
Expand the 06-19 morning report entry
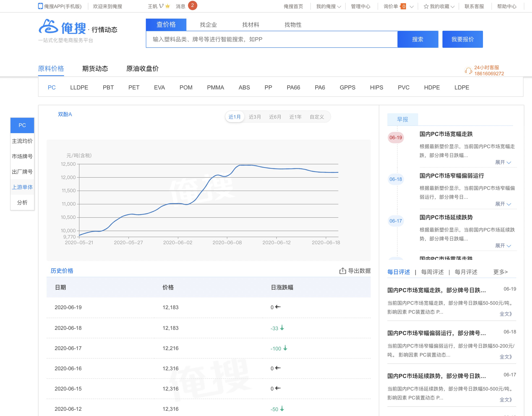pos(503,162)
